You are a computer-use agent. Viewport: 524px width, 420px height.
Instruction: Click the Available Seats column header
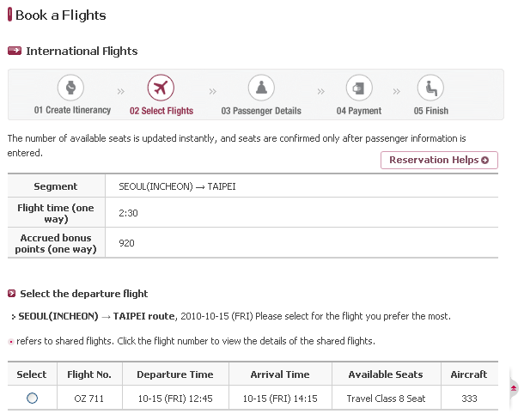tap(385, 374)
